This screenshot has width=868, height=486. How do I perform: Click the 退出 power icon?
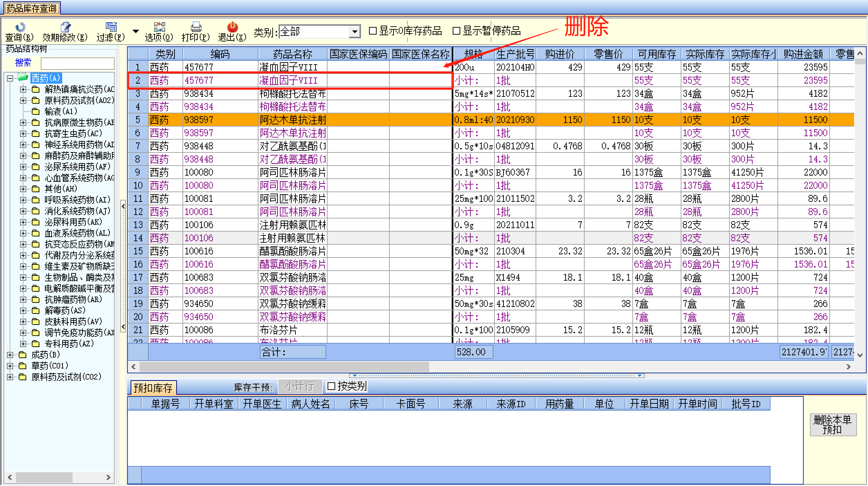click(232, 27)
